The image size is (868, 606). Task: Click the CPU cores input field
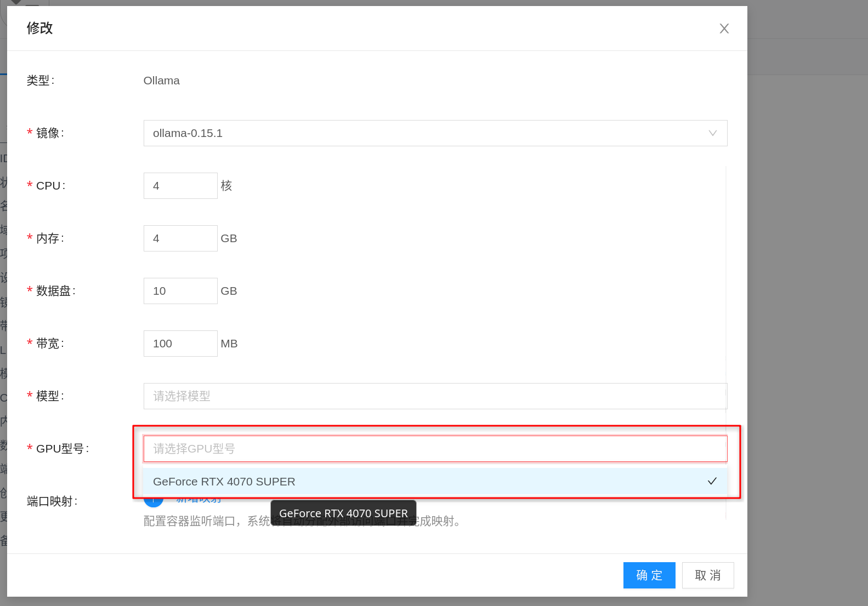pos(180,186)
